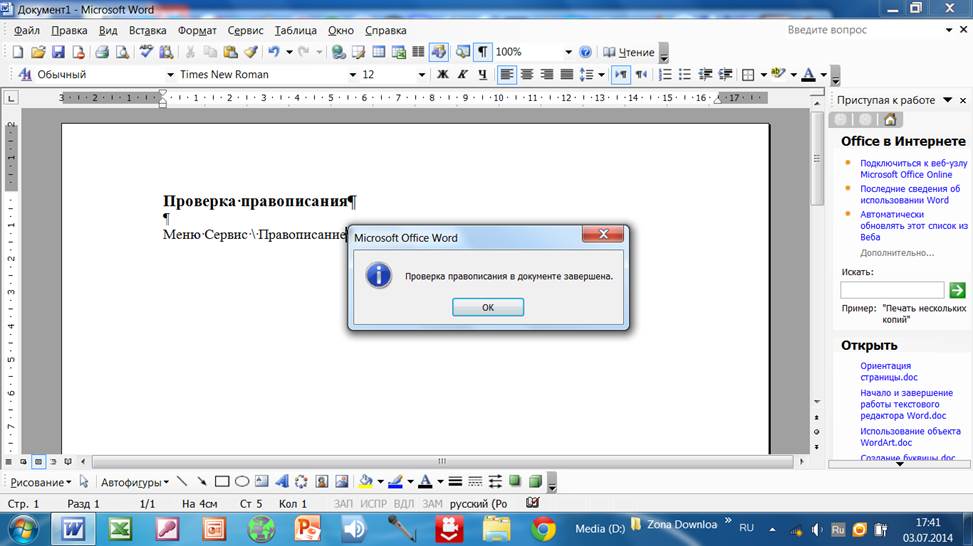973x546 pixels.
Task: Click the task pane Home icon
Action: coord(890,119)
